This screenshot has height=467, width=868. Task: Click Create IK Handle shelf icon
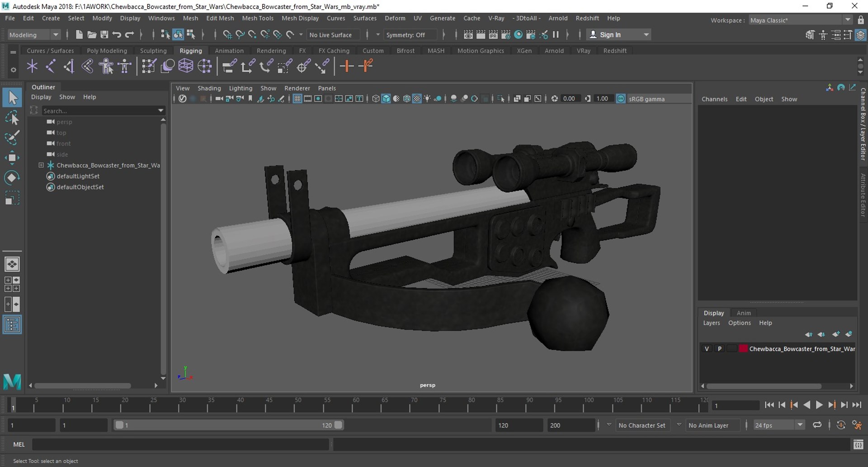[x=69, y=67]
